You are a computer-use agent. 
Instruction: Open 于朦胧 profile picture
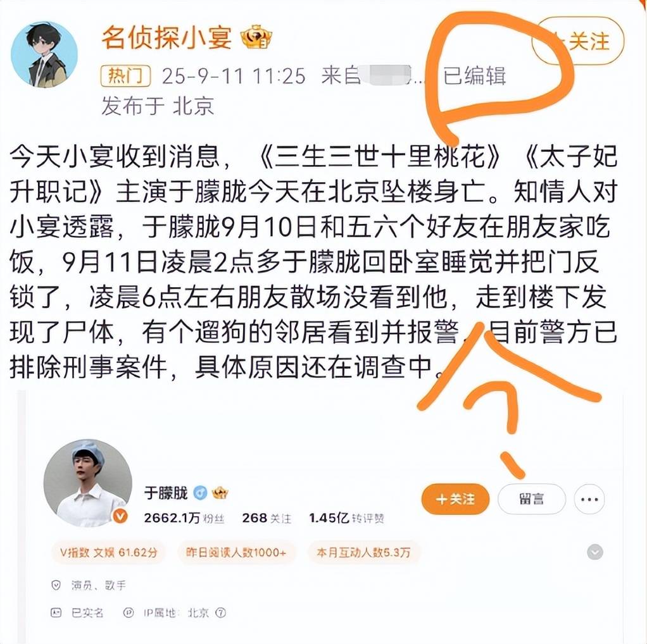tap(88, 483)
